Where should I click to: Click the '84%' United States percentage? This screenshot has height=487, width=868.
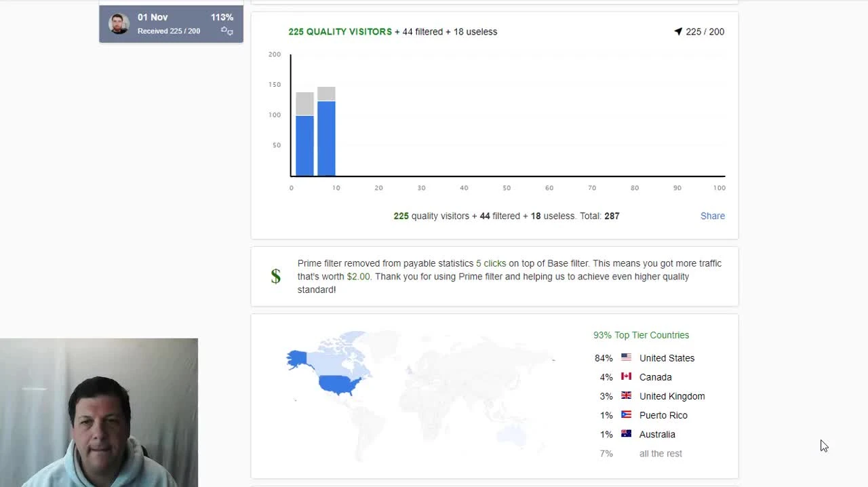604,358
